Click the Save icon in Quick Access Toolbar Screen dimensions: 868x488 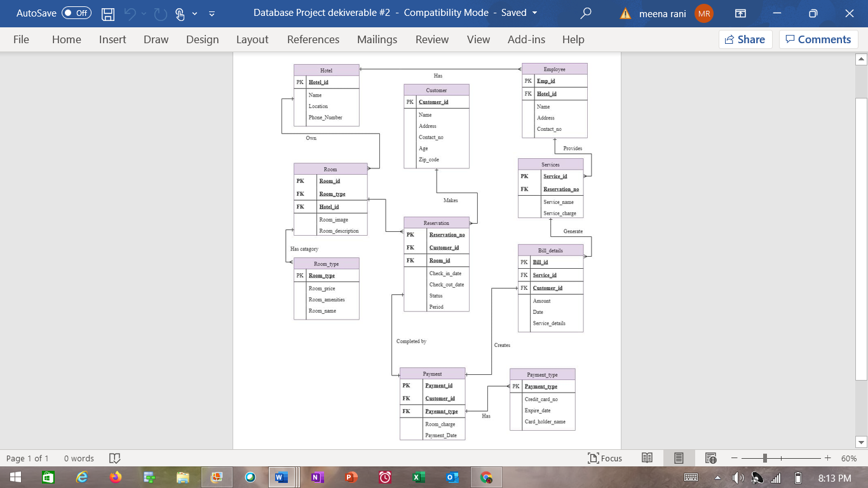[108, 13]
